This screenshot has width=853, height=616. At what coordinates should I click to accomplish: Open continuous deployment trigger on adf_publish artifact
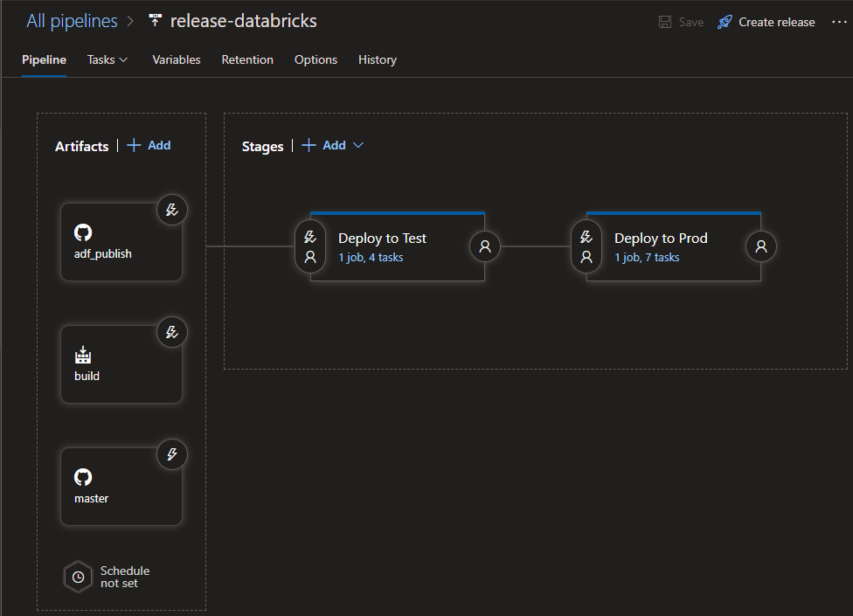tap(172, 210)
